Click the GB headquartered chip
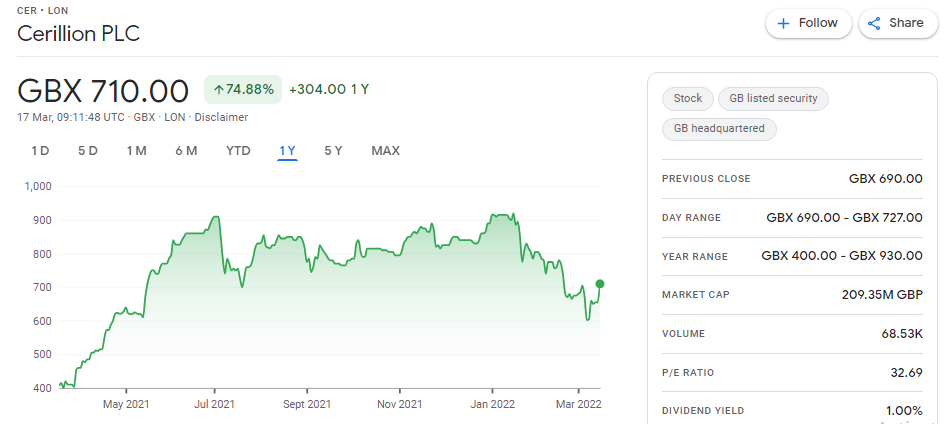The image size is (945, 424). [x=719, y=128]
